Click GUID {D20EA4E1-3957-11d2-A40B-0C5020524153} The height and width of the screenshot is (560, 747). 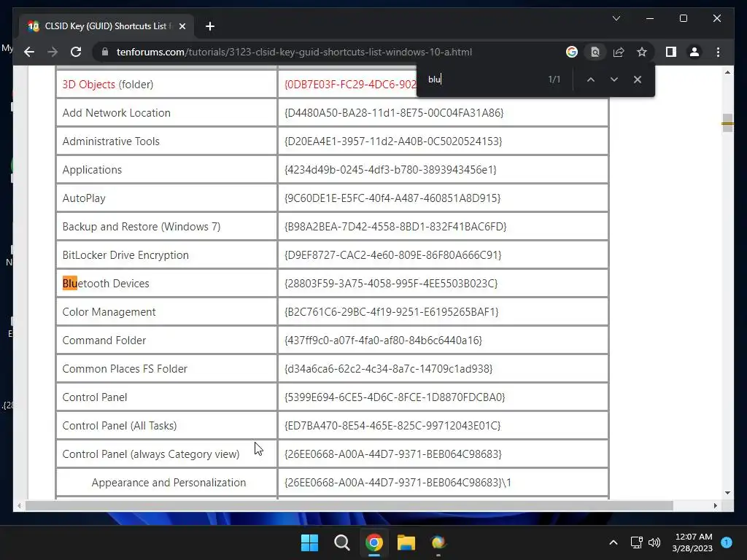(393, 141)
